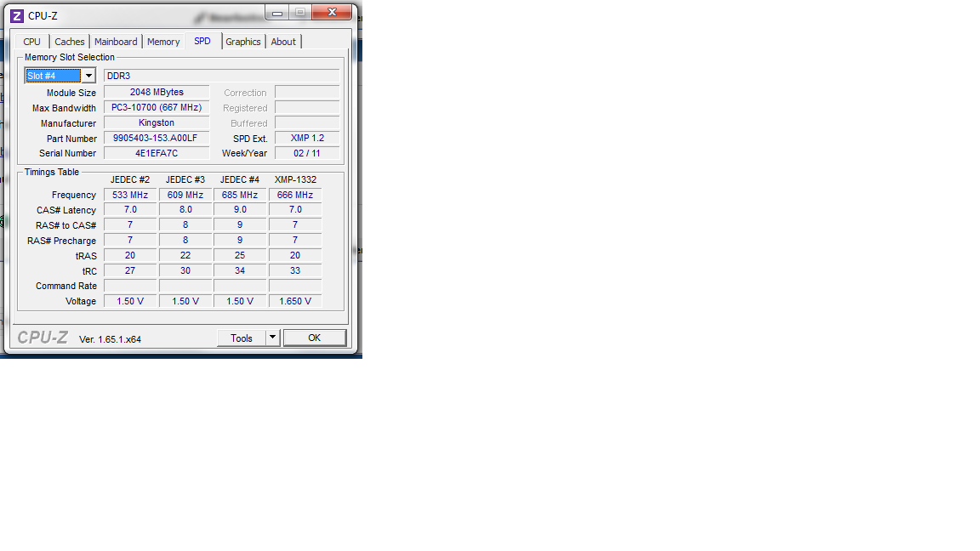Viewport: 980px width, 551px height.
Task: Click the Module Size value 2048 MBytes
Action: (x=157, y=92)
